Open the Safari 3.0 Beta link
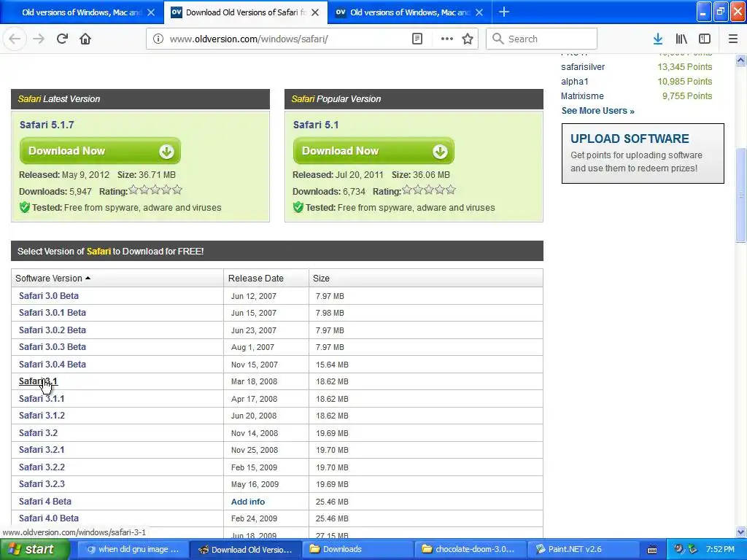Viewport: 747px width, 560px height. (x=49, y=296)
